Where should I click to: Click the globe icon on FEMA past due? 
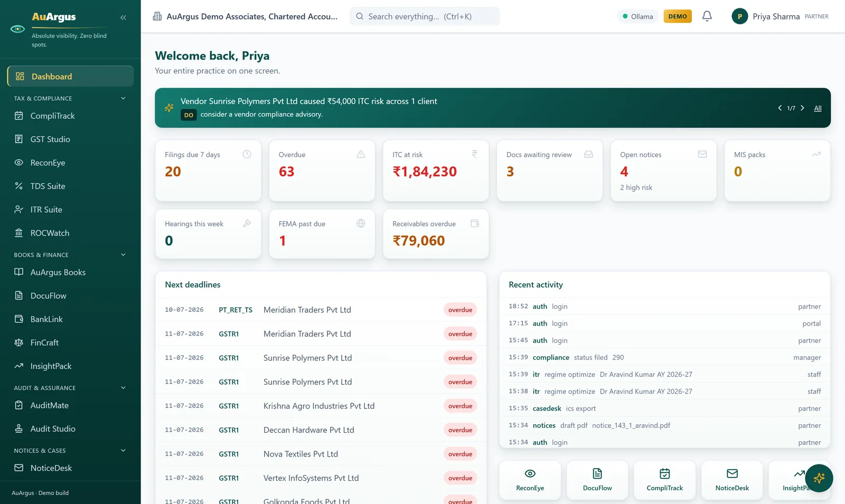tap(361, 223)
